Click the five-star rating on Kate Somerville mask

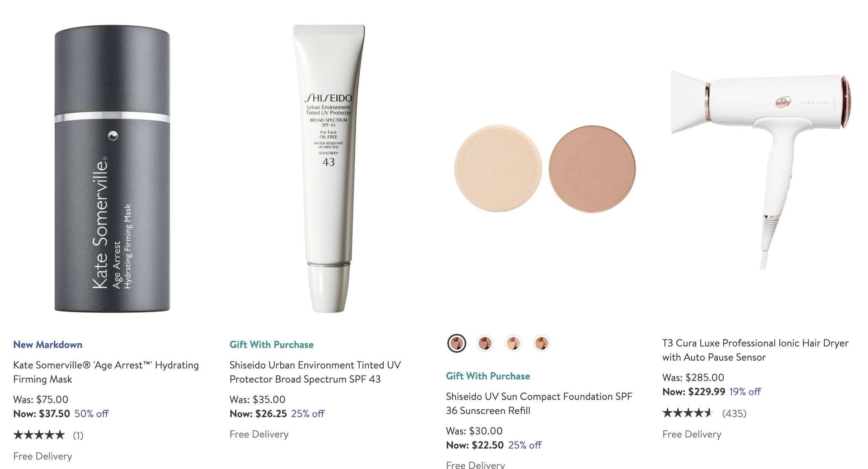click(x=39, y=435)
